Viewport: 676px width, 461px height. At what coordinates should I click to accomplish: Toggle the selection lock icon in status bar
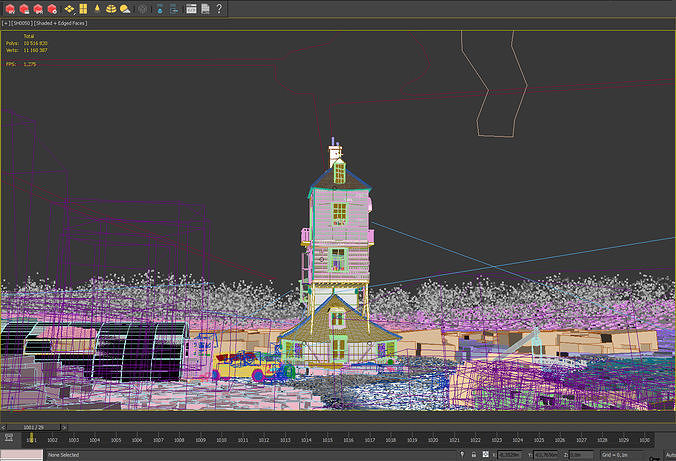[x=474, y=455]
